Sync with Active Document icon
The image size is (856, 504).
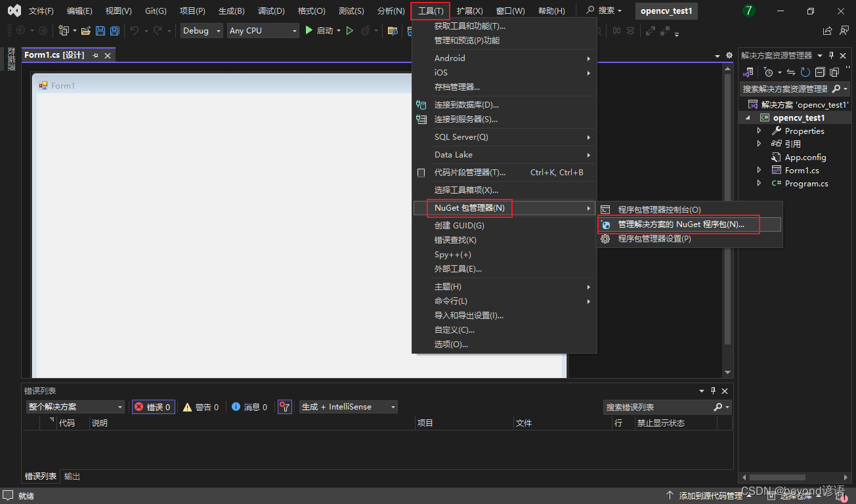(x=791, y=72)
